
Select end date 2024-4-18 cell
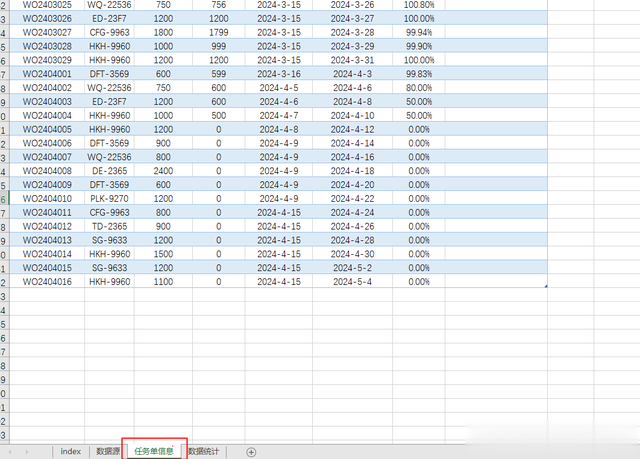click(x=352, y=171)
